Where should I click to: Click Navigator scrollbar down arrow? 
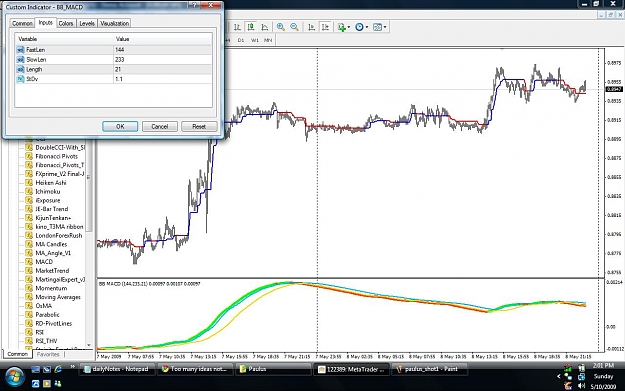(88, 345)
